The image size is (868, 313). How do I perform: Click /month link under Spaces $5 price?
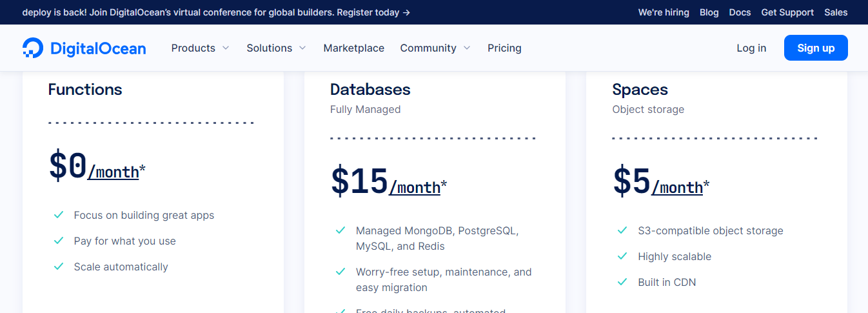(x=677, y=187)
